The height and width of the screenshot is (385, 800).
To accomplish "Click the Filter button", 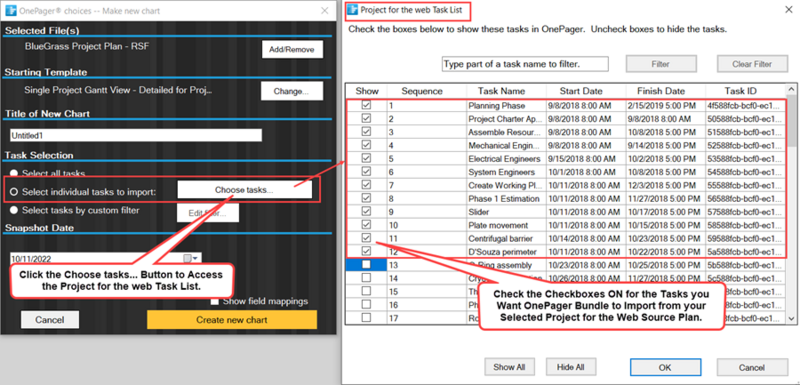I will pos(661,64).
